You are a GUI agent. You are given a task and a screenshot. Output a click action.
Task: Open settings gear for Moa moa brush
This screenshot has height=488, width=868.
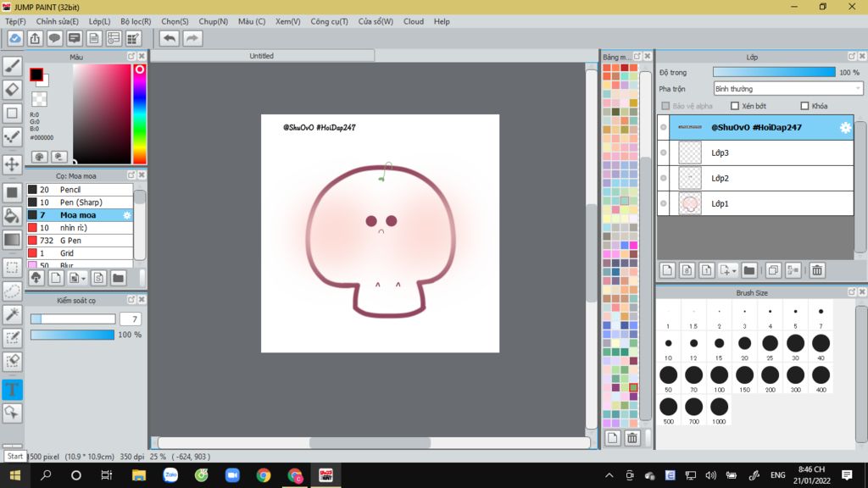click(x=127, y=215)
